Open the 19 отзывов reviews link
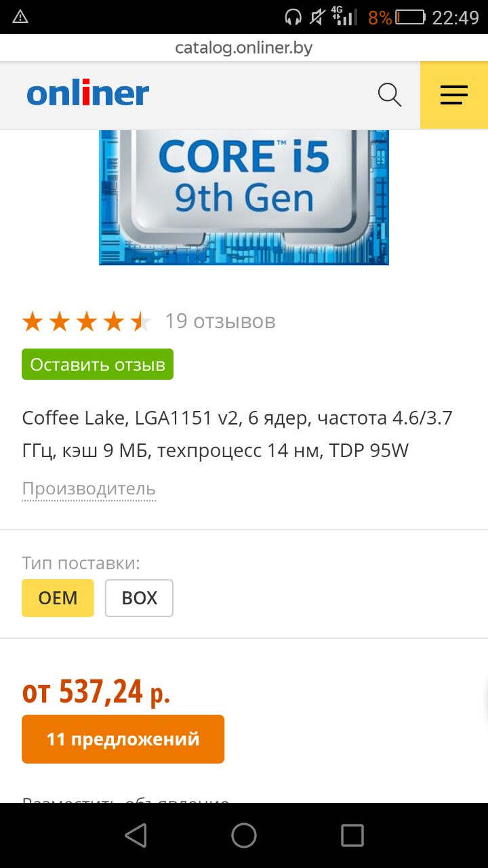 pyautogui.click(x=220, y=321)
